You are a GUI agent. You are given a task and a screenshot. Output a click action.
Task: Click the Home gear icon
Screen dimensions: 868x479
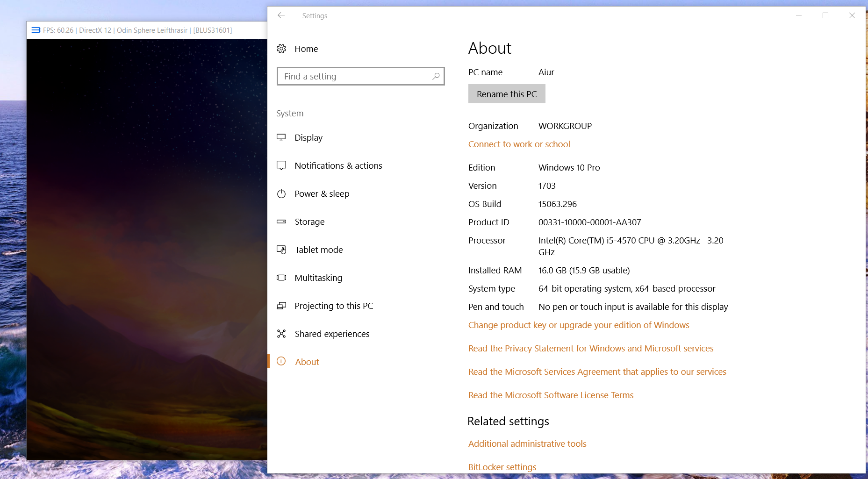(281, 49)
